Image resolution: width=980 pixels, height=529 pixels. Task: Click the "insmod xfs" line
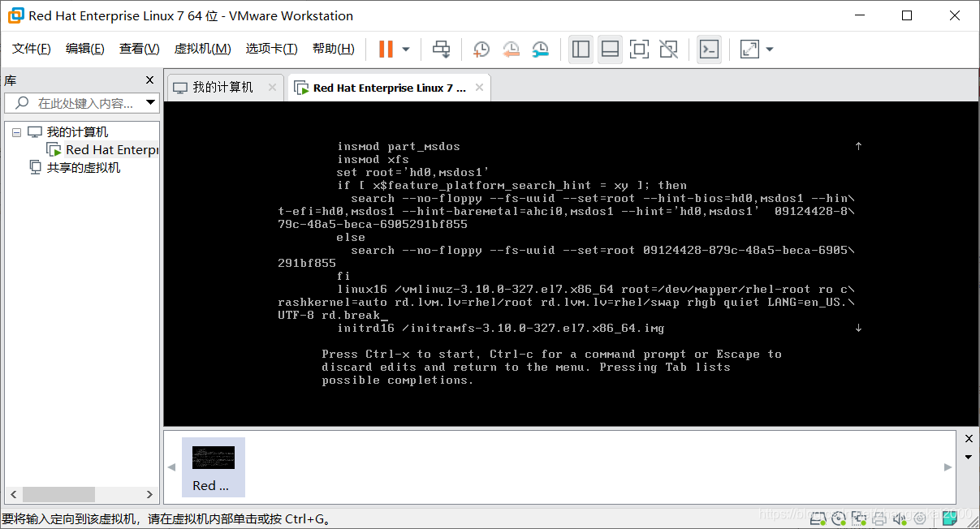point(373,159)
